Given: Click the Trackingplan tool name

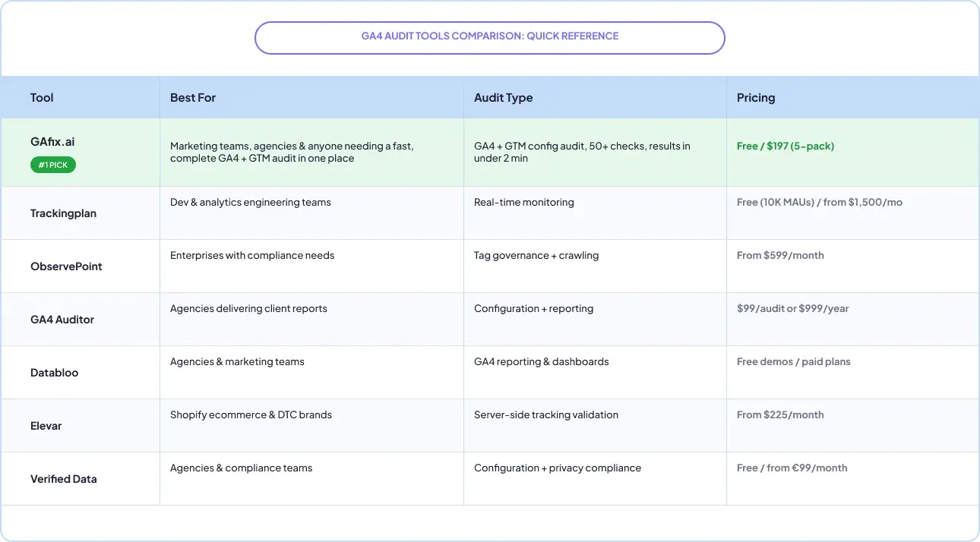Looking at the screenshot, I should (63, 213).
